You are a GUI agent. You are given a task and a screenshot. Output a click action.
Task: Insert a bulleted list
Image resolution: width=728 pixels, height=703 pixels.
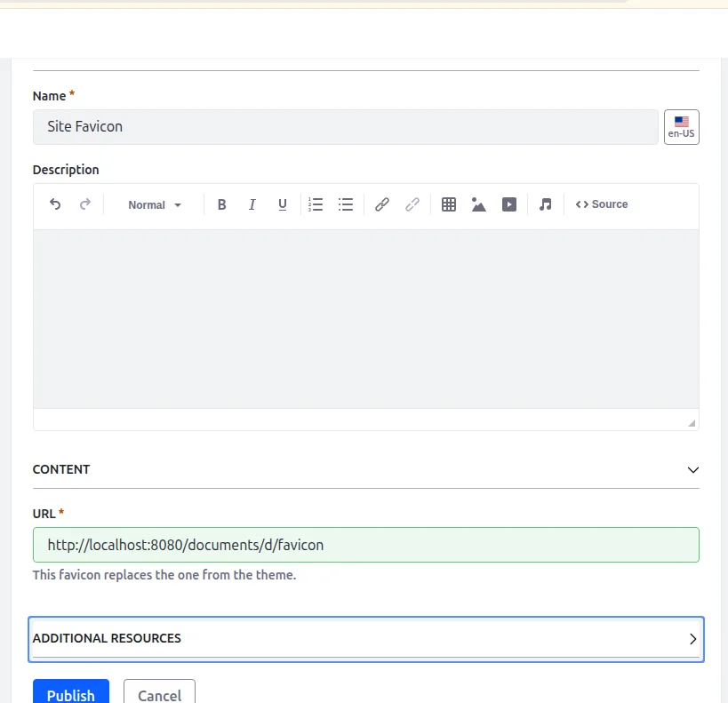tap(346, 204)
